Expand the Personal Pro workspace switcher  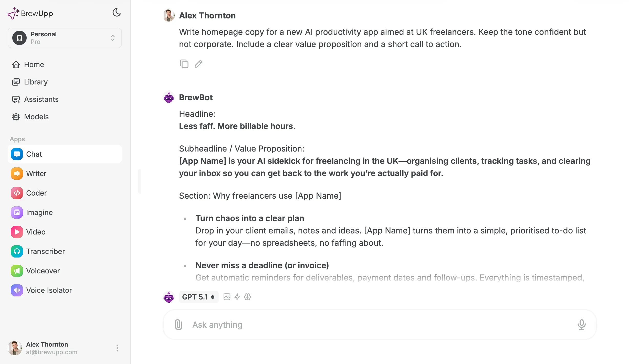pos(65,38)
